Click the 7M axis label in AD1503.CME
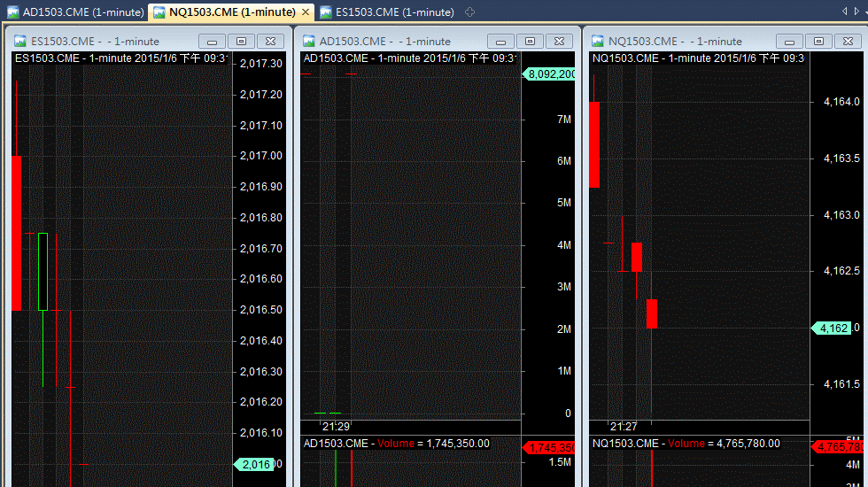 pos(563,119)
